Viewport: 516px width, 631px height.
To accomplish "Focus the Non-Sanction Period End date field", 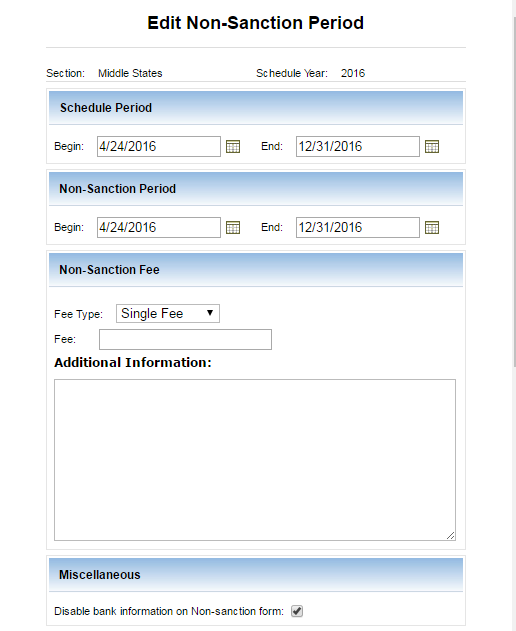I will pyautogui.click(x=358, y=227).
